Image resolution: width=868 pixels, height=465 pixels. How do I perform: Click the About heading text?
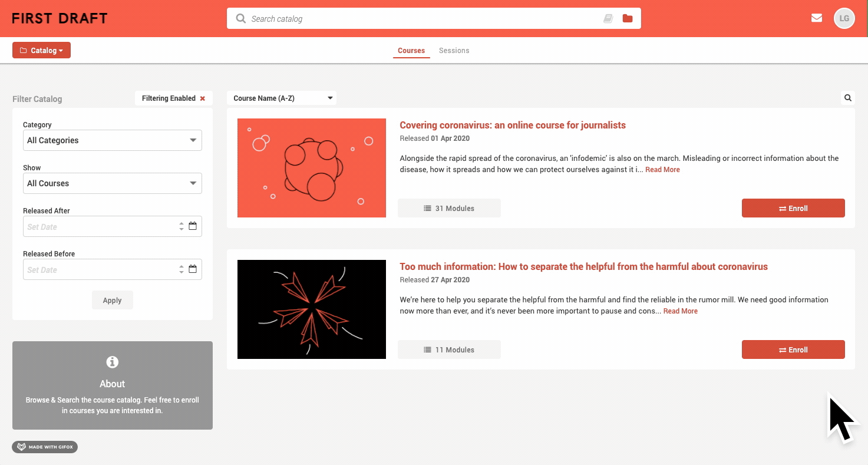(x=112, y=384)
